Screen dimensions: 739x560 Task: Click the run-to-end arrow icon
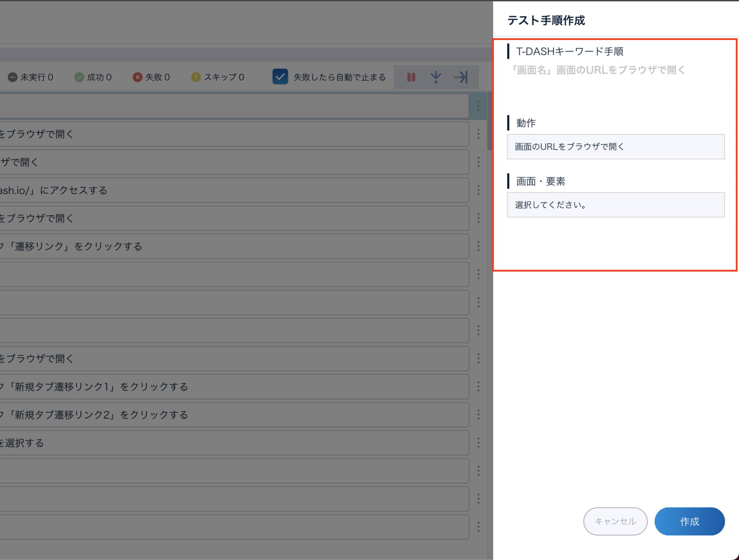pyautogui.click(x=461, y=77)
